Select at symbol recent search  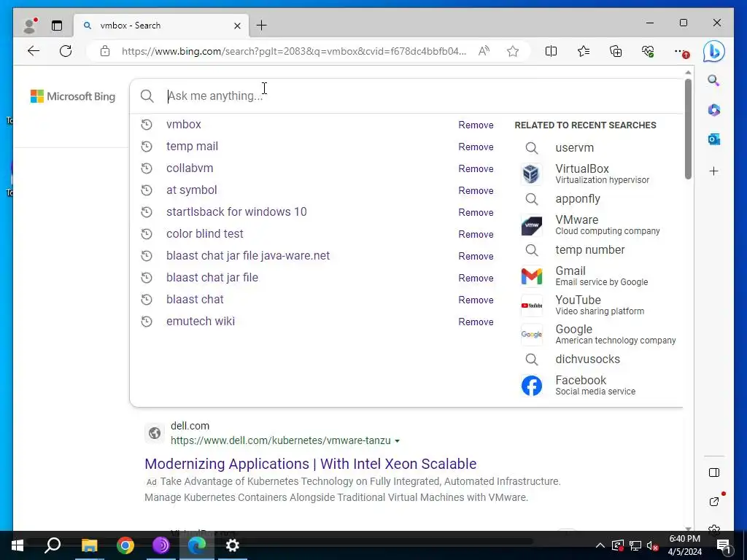click(192, 190)
